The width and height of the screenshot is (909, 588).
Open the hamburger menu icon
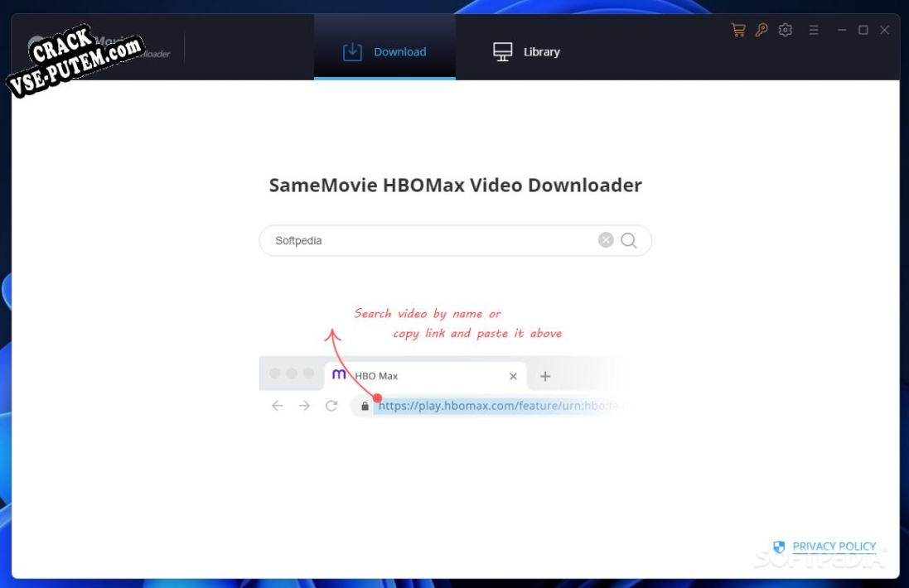click(x=814, y=30)
